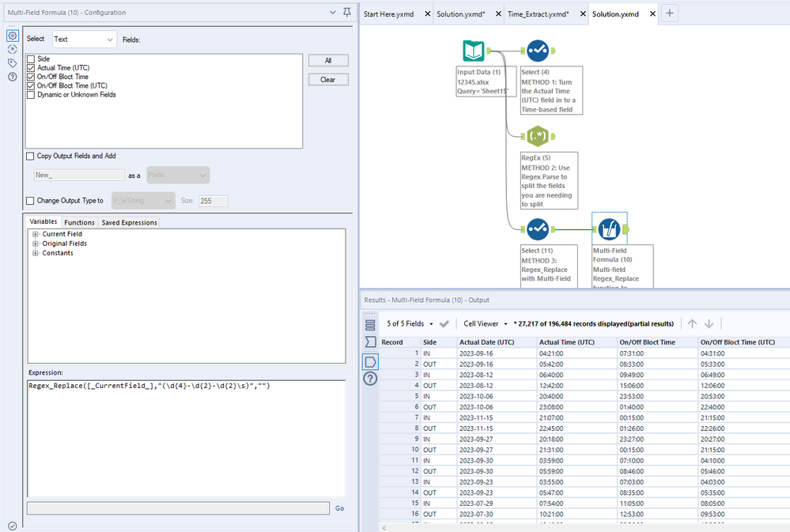
Task: Enable Copy Output Fields and Add
Action: [x=30, y=157]
